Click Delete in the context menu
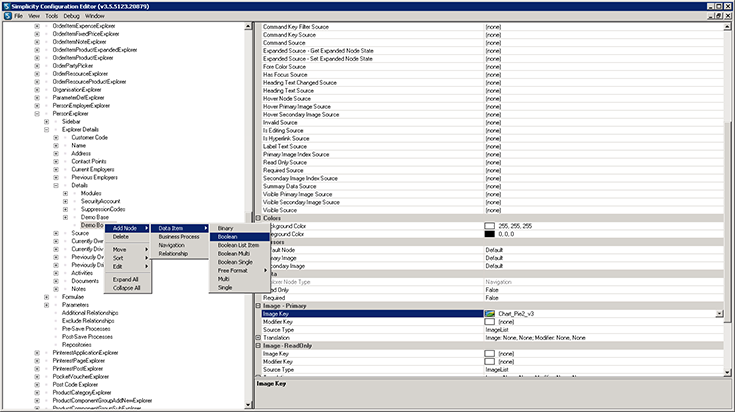Image resolution: width=735 pixels, height=412 pixels. pyautogui.click(x=120, y=236)
